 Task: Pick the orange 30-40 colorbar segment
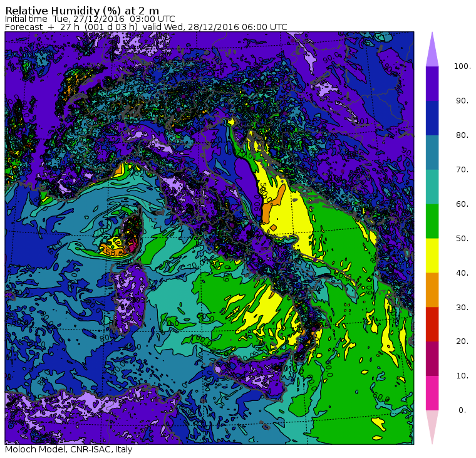pos(432,289)
